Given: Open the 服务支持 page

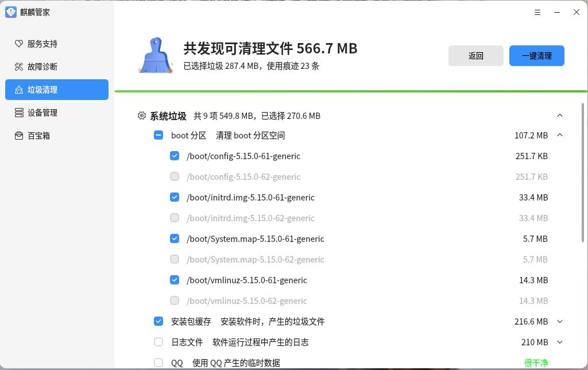Looking at the screenshot, I should 57,44.
